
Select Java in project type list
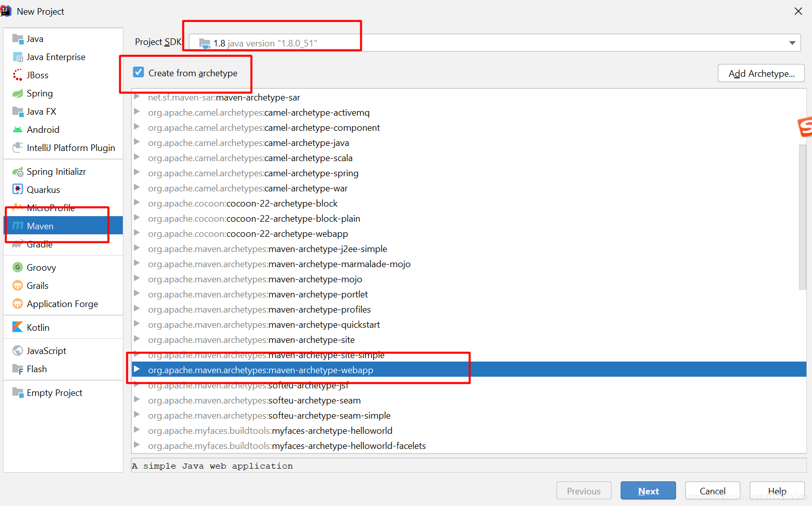tap(63, 39)
